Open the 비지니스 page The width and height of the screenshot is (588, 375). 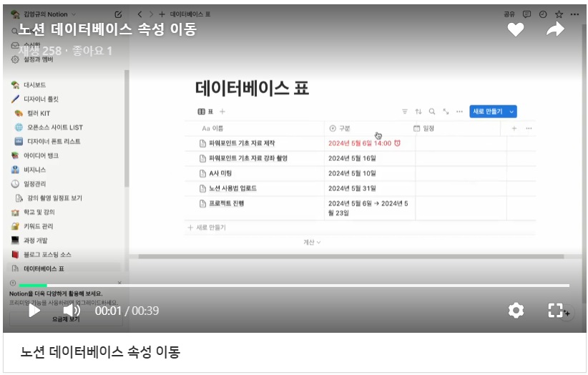[34, 170]
